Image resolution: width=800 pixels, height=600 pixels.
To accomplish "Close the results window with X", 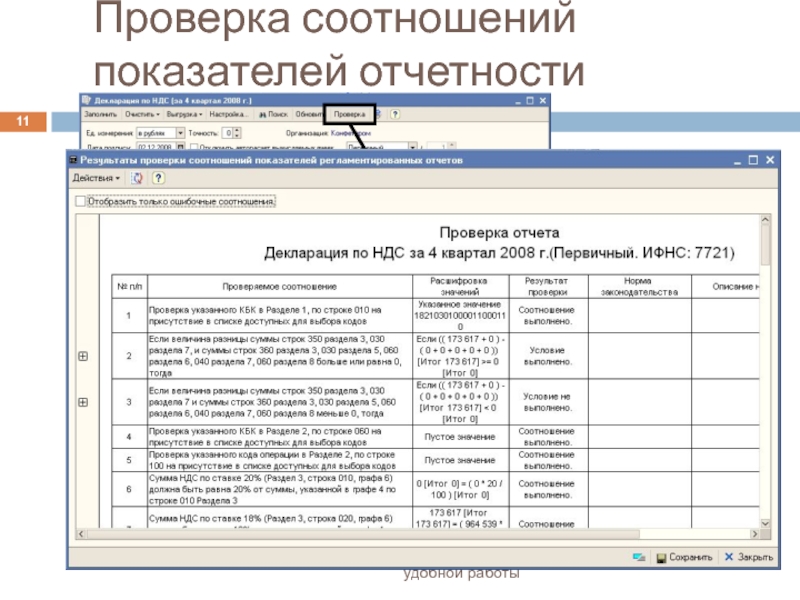I will pos(770,160).
